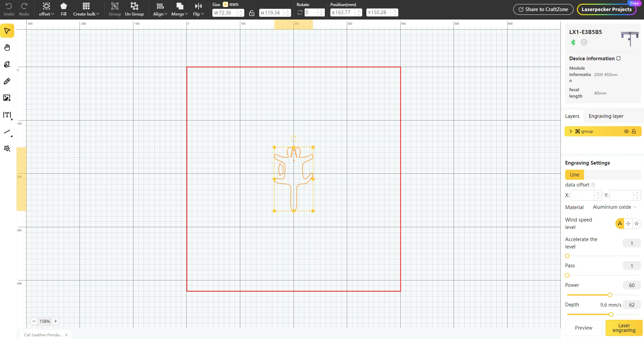Check the Bluetooth connection status icon
Image resolution: width=644 pixels, height=339 pixels.
[573, 42]
